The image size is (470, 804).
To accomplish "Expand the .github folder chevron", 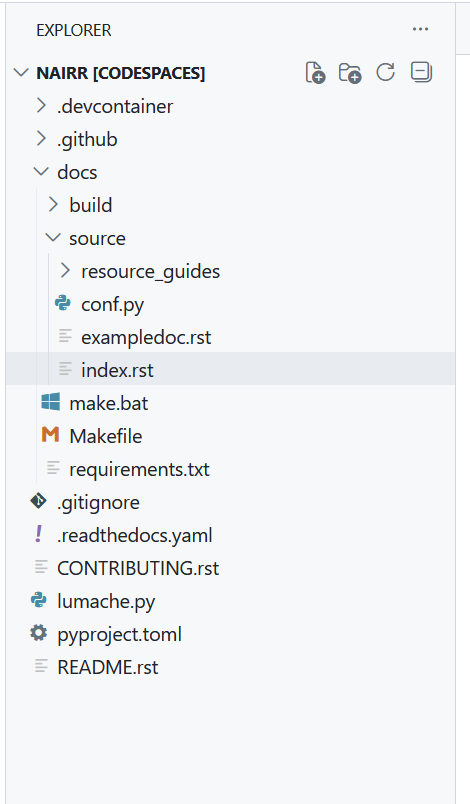I will tap(42, 138).
